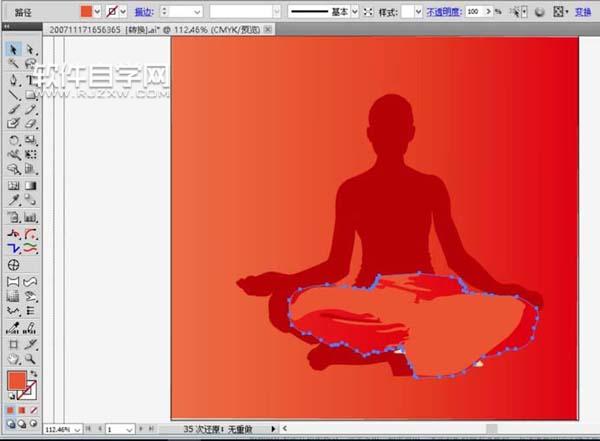The image size is (600, 441).
Task: Click the 不透明度 opacity link
Action: tap(444, 12)
